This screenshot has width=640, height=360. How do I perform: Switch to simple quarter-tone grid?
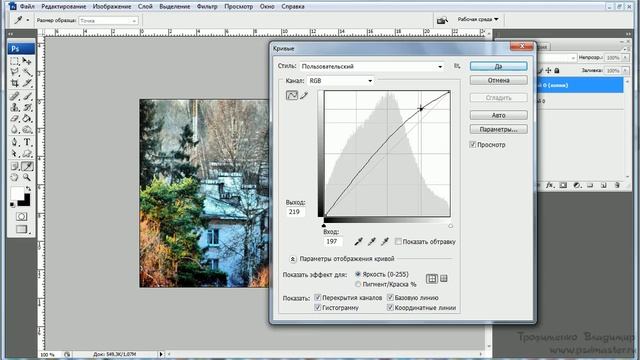pyautogui.click(x=431, y=279)
